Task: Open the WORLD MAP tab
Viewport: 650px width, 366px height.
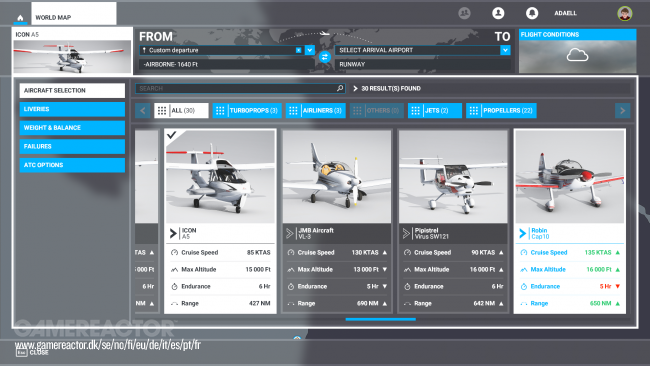Action: point(74,14)
